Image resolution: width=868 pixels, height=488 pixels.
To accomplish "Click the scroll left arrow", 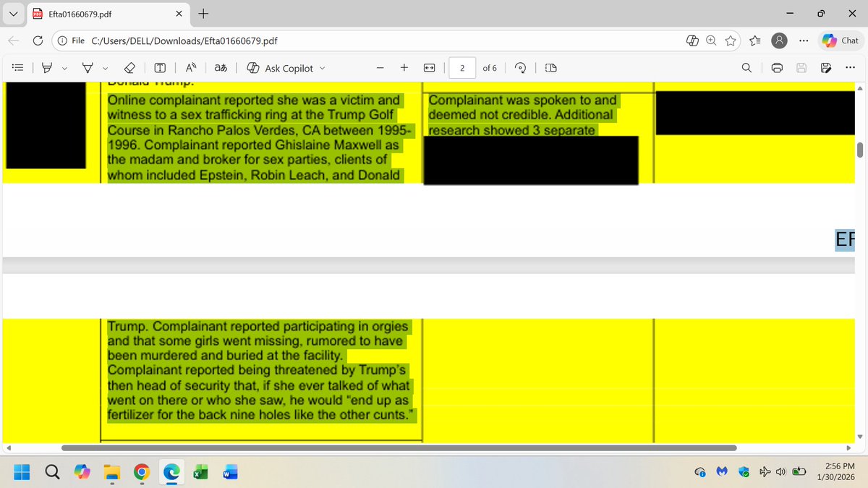I will (7, 448).
